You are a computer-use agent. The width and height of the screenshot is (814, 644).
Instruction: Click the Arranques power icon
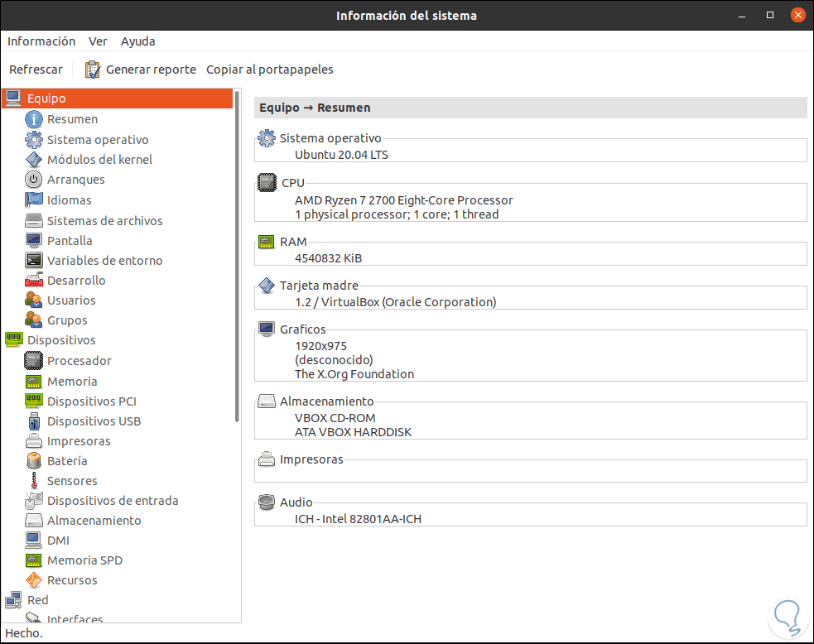point(34,180)
